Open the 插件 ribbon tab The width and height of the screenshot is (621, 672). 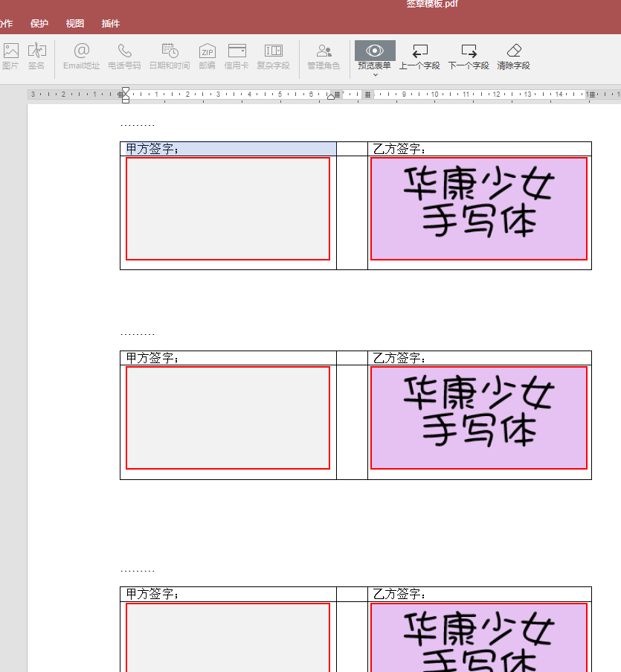pos(111,24)
